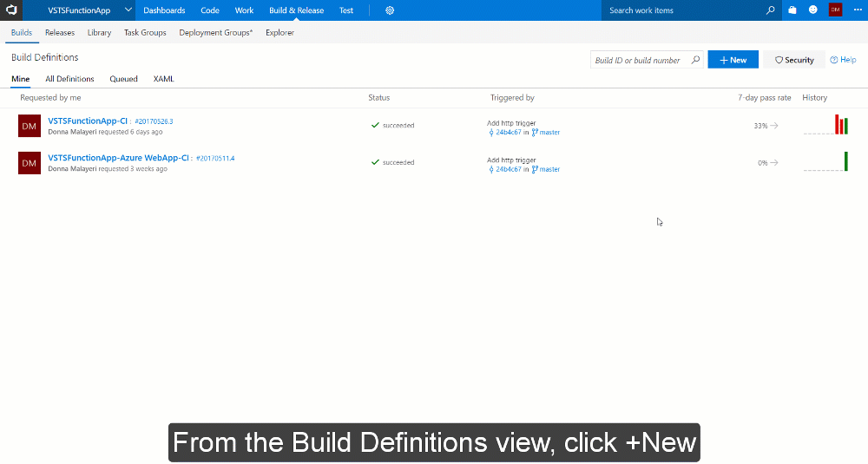
Task: Click the search magnifier in Search work items
Action: point(770,10)
